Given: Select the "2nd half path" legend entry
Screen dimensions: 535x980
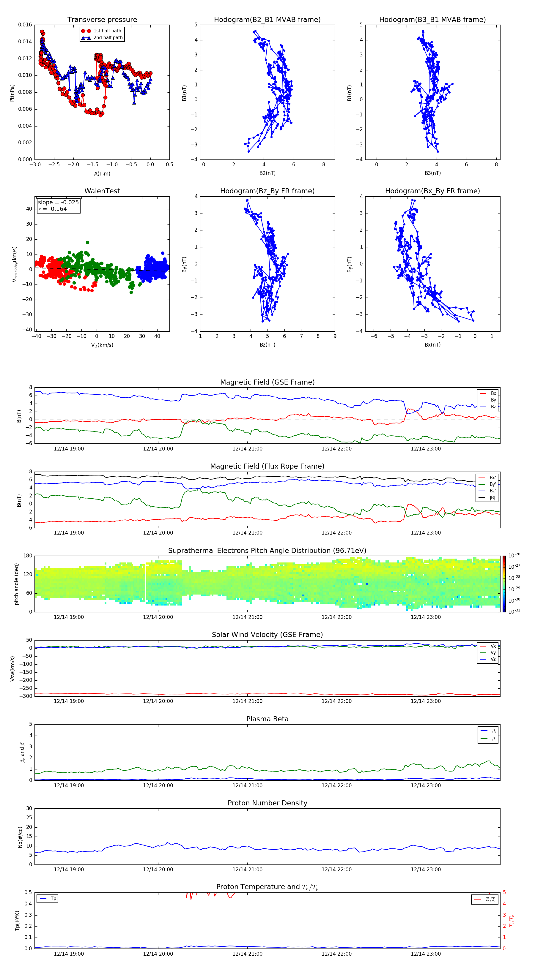Looking at the screenshot, I should point(102,38).
